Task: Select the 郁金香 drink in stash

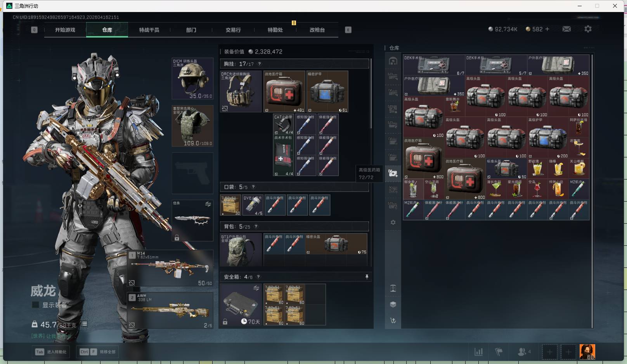Action: coord(413,189)
